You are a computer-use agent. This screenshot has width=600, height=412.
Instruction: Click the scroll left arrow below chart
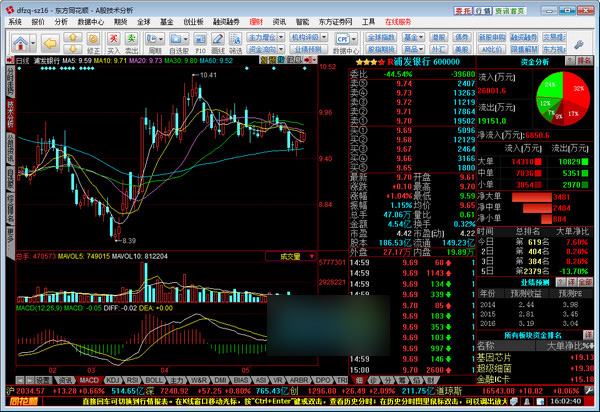[20, 380]
